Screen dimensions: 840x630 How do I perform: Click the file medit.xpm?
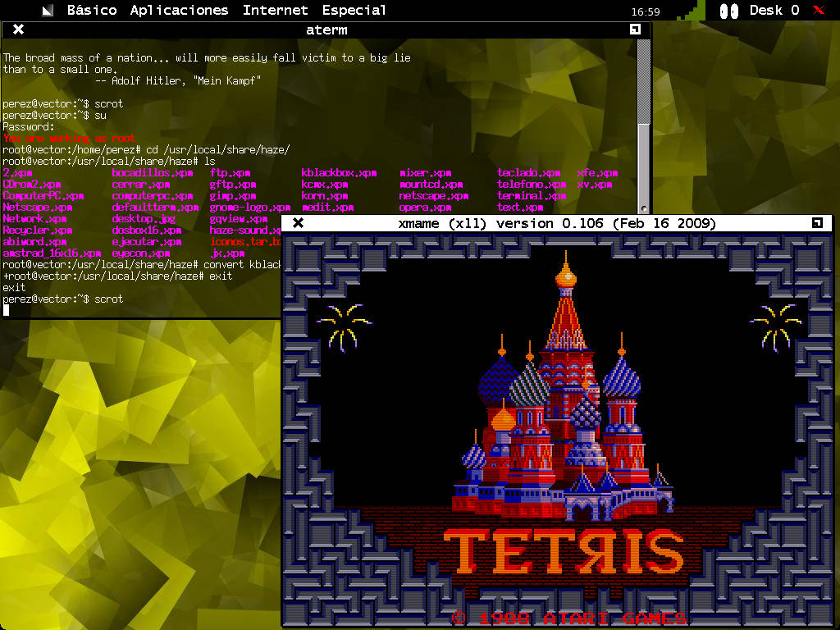click(x=327, y=208)
